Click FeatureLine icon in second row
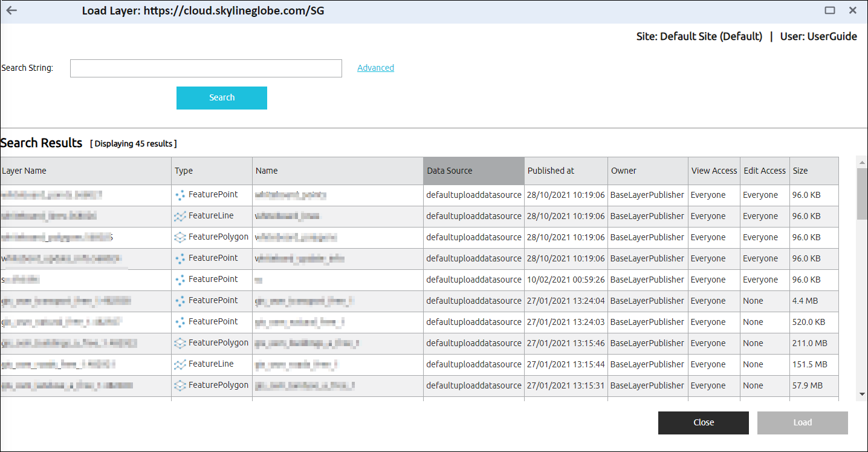This screenshot has width=868, height=452. coord(180,216)
